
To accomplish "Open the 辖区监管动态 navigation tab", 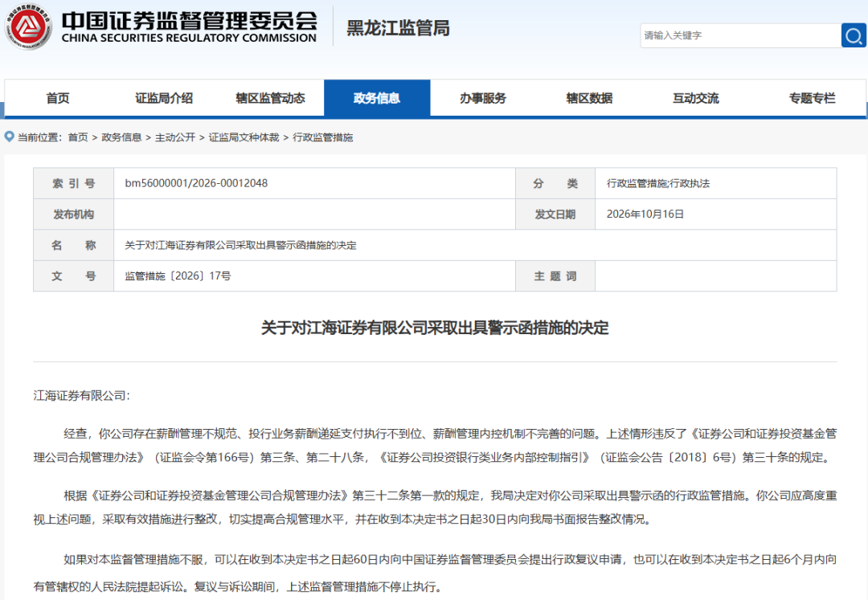I will coord(270,98).
